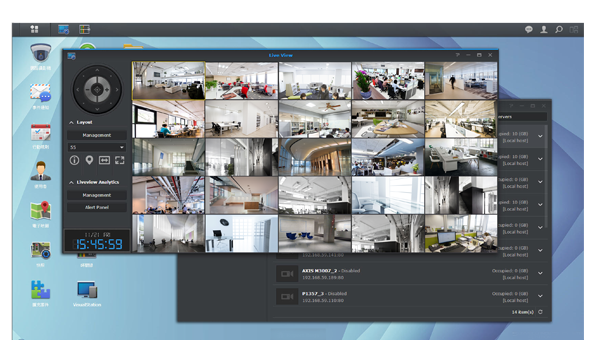Open the Alert Panel button
600x360 pixels.
[96, 207]
